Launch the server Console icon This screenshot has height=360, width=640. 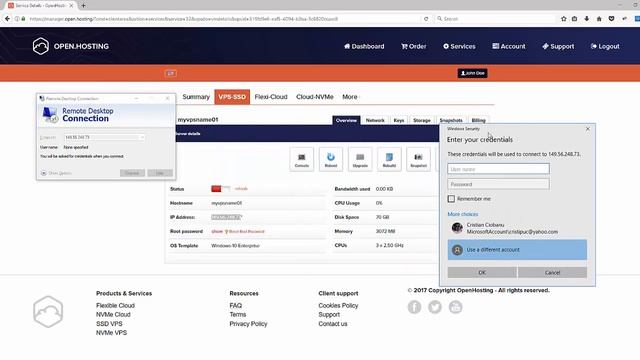point(302,159)
